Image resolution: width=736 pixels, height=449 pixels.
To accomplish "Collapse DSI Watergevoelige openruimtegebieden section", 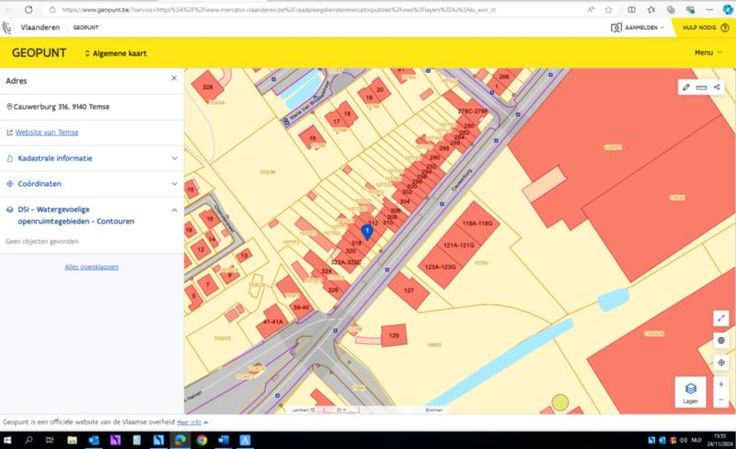I will click(x=174, y=210).
